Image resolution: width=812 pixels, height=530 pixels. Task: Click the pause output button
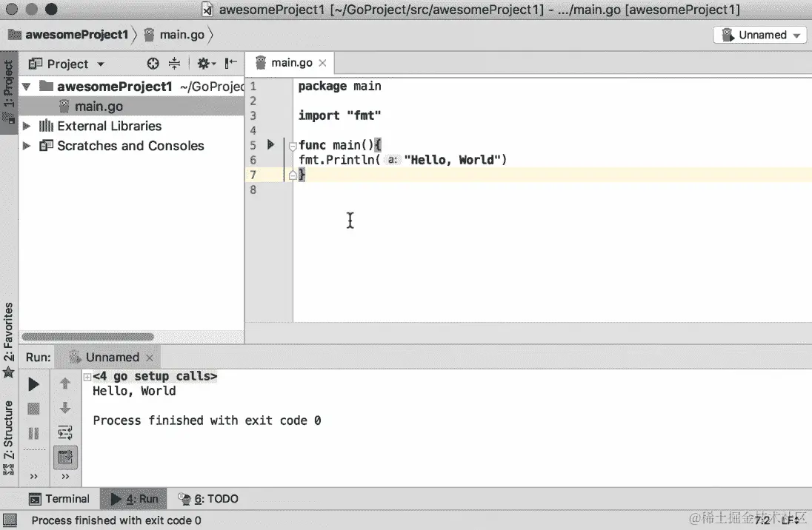pos(33,433)
